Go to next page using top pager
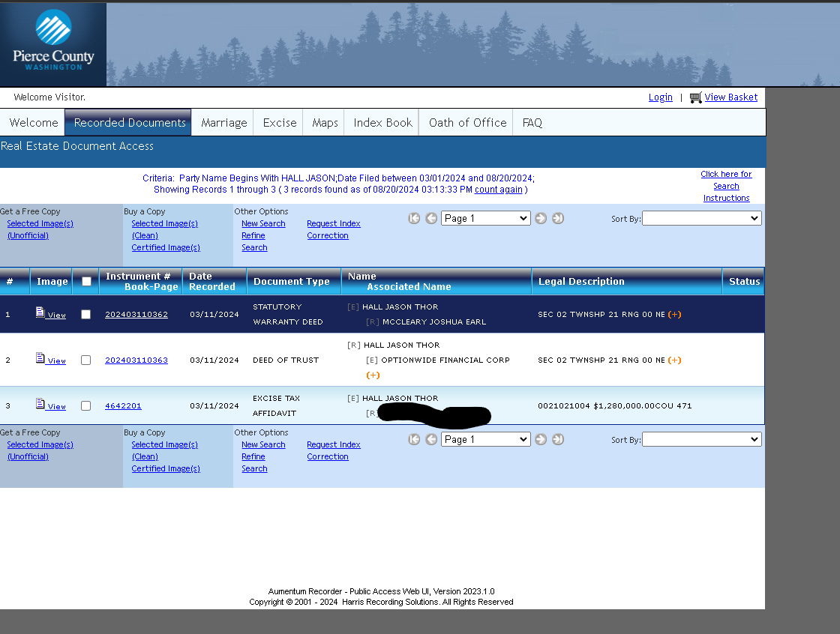 click(x=541, y=219)
